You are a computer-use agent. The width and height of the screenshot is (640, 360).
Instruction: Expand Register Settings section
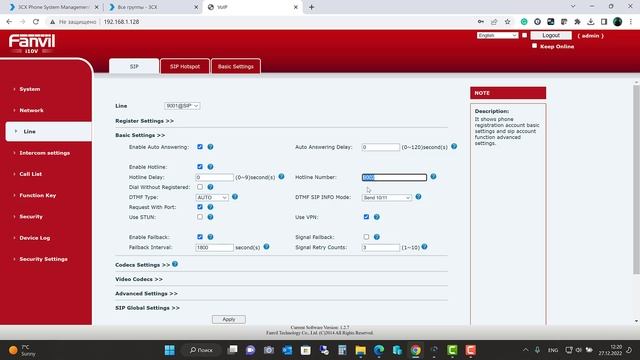click(144, 121)
